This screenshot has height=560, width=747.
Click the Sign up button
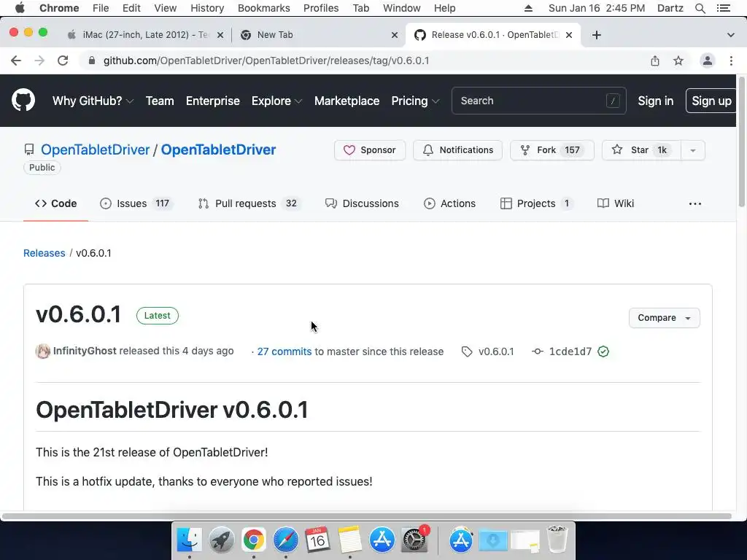(x=711, y=101)
